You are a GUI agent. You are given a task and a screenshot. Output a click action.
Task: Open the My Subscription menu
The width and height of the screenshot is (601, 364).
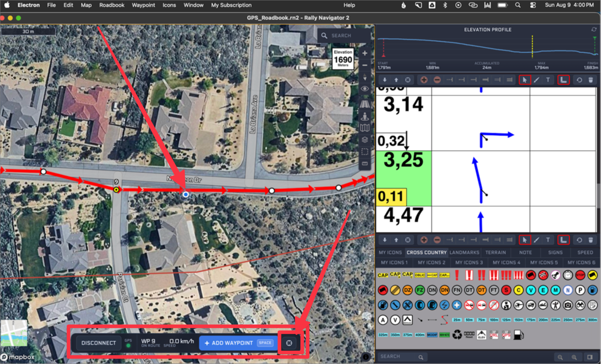click(231, 5)
